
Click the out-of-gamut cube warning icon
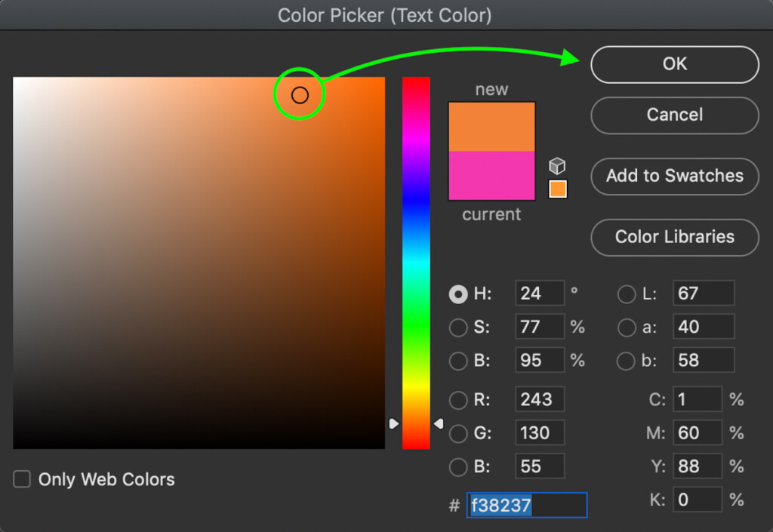pyautogui.click(x=557, y=166)
